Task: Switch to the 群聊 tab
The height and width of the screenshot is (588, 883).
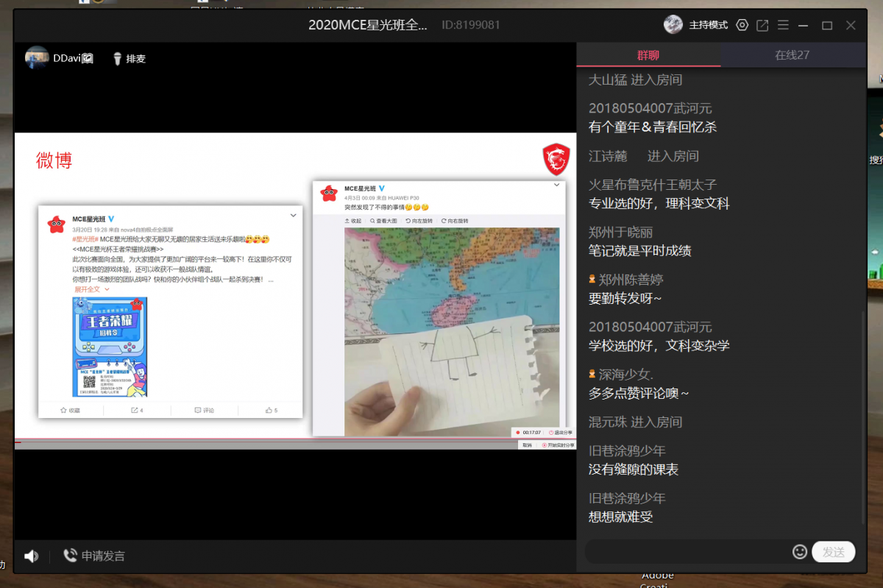Action: pyautogui.click(x=648, y=55)
